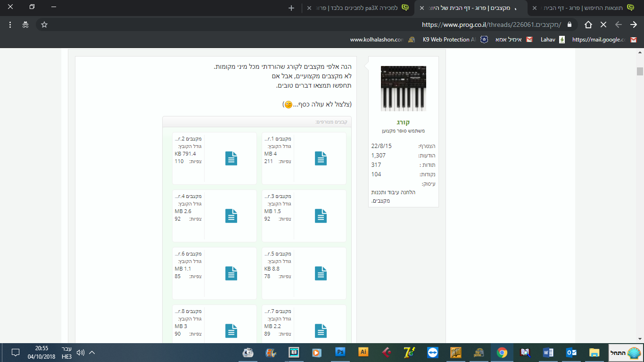Viewport: 644px width, 362px height.
Task: Open the mail.google.com bookmark
Action: click(x=604, y=40)
